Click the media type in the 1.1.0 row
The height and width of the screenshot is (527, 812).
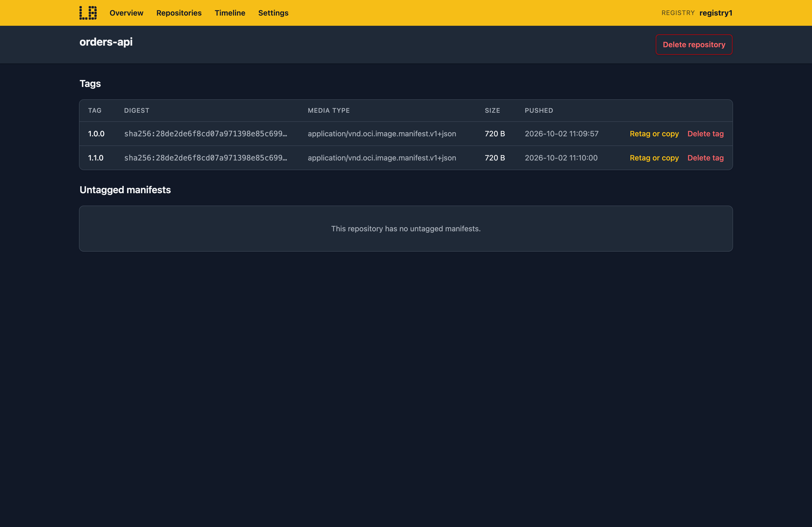pyautogui.click(x=382, y=158)
